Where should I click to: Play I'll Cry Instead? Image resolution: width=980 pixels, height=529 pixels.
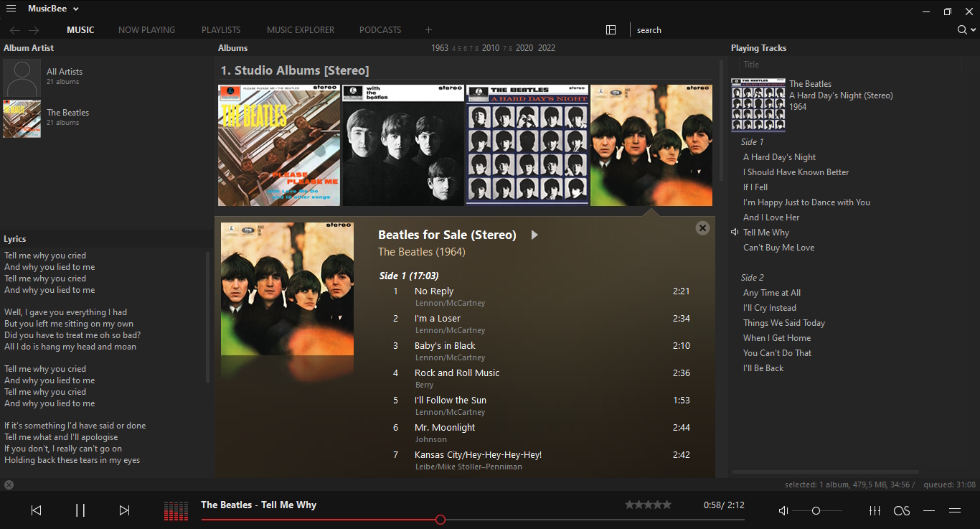point(770,308)
